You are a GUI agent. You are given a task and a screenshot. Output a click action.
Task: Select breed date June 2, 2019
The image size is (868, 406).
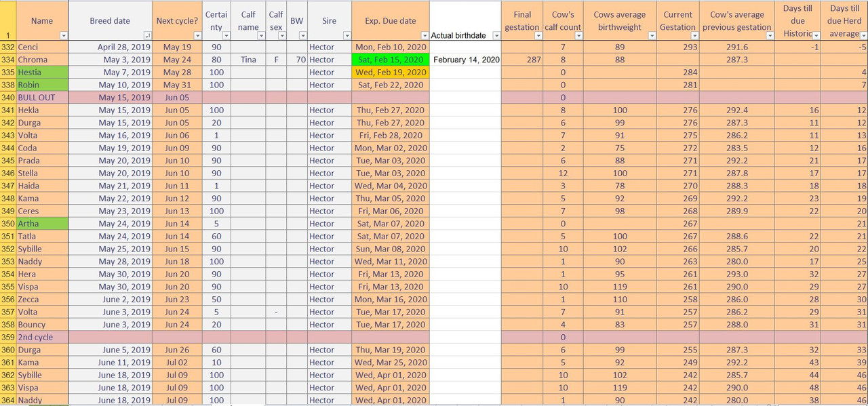pos(111,300)
